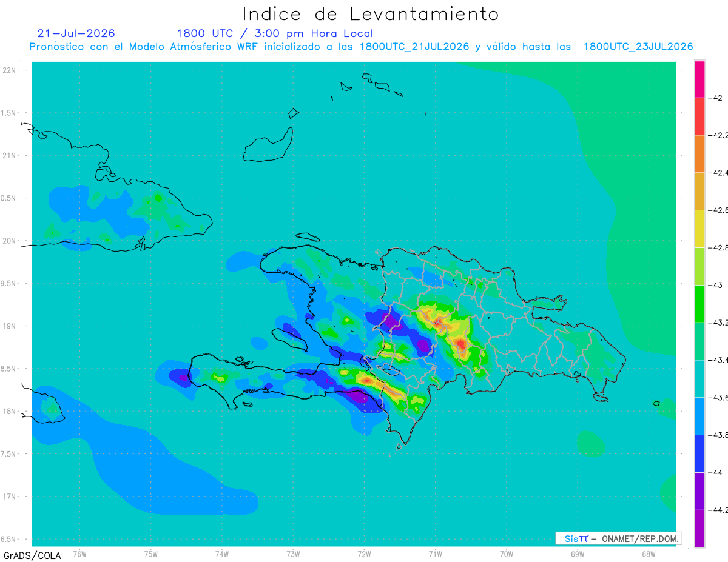The width and height of the screenshot is (728, 562).
Task: Click the '1800UTC_21JUL2026' initialization timestamp
Action: pos(415,47)
